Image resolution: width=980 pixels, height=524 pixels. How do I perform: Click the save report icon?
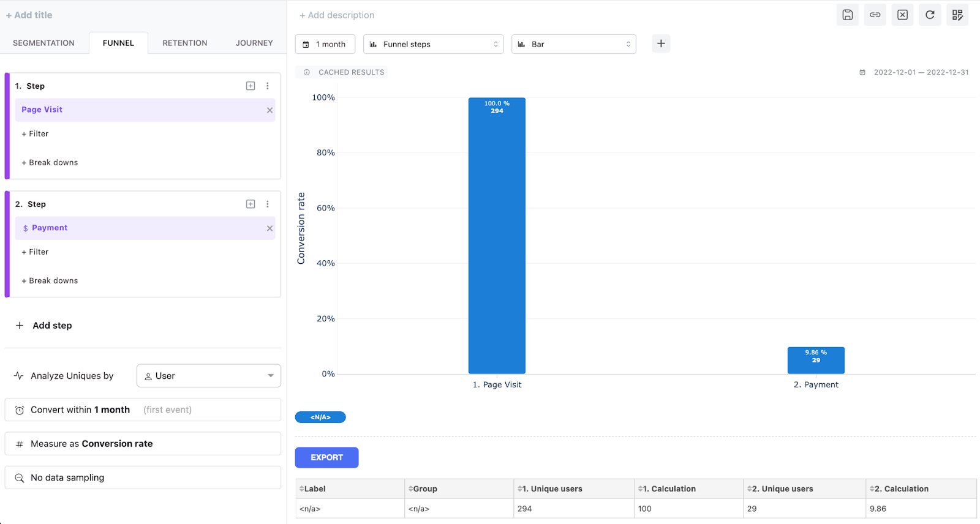(847, 15)
